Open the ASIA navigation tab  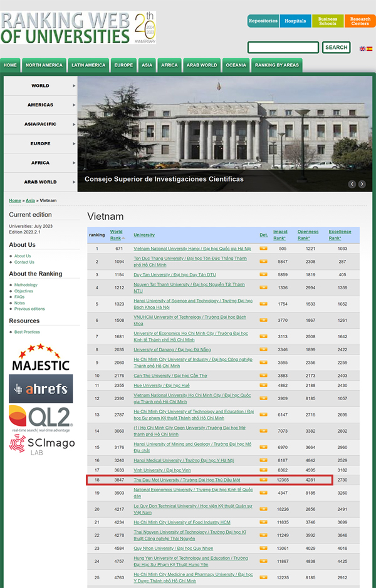coord(147,65)
